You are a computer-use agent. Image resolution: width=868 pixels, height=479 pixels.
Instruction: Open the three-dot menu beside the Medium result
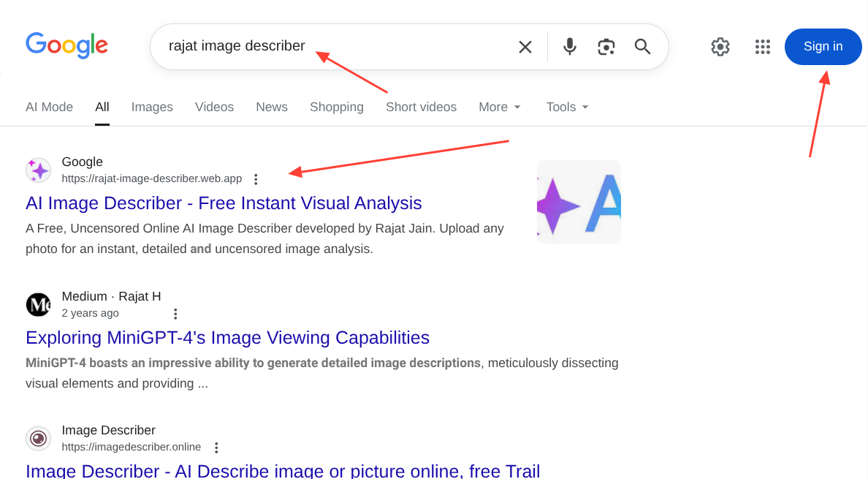(x=175, y=313)
